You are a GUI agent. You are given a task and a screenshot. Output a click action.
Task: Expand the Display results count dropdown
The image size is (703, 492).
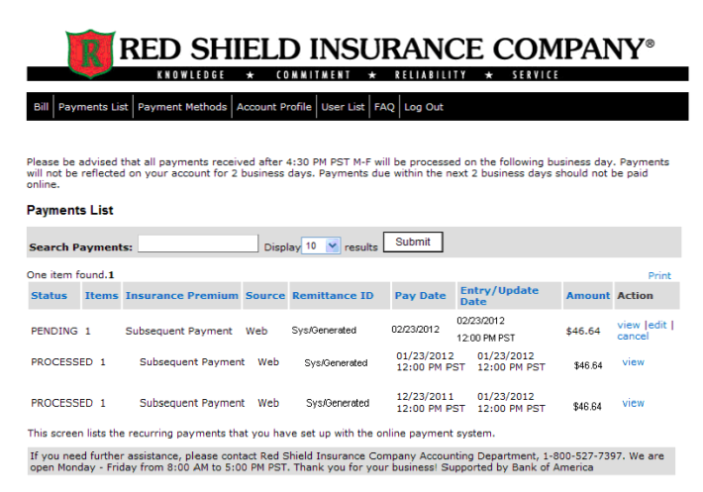[x=321, y=246]
